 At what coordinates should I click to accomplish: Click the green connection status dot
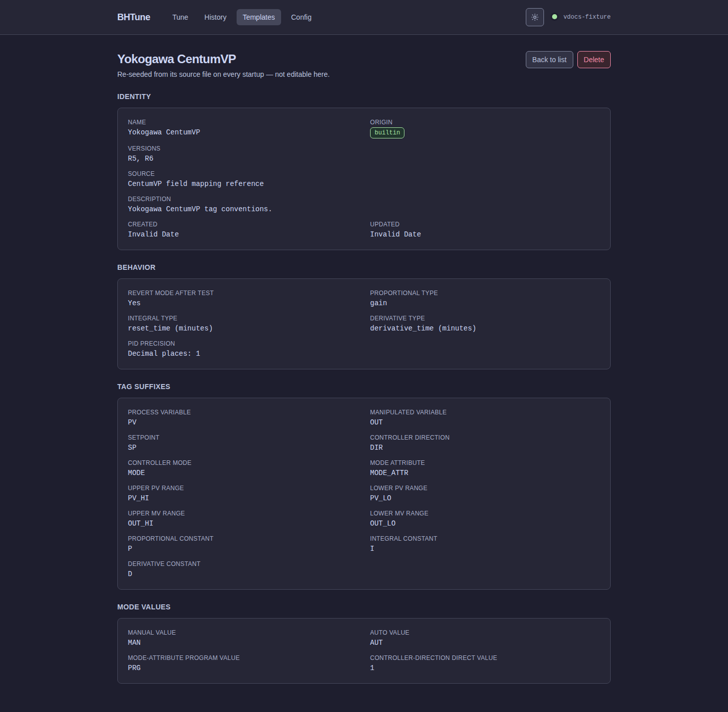pos(555,17)
